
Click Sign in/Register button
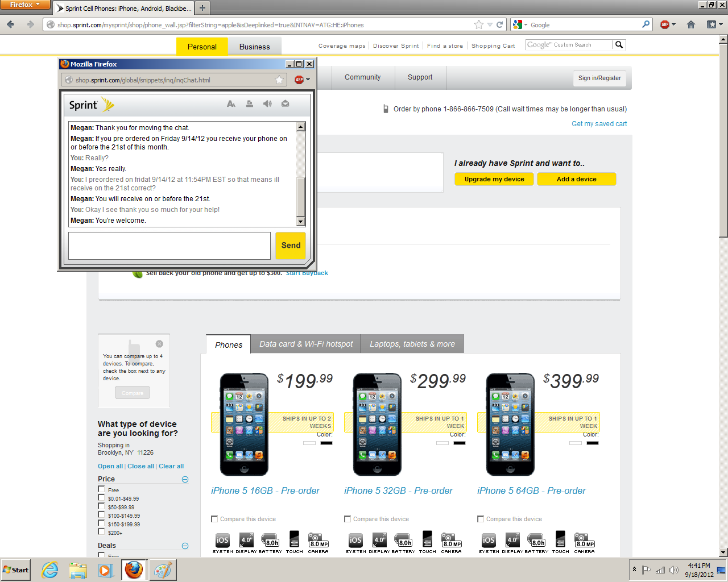click(599, 78)
